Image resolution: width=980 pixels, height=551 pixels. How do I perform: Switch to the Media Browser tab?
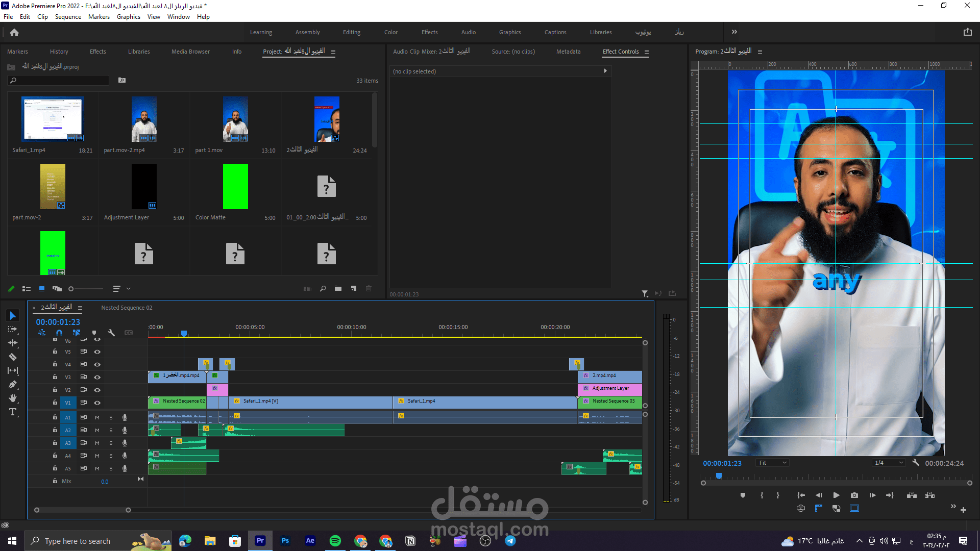click(x=190, y=52)
